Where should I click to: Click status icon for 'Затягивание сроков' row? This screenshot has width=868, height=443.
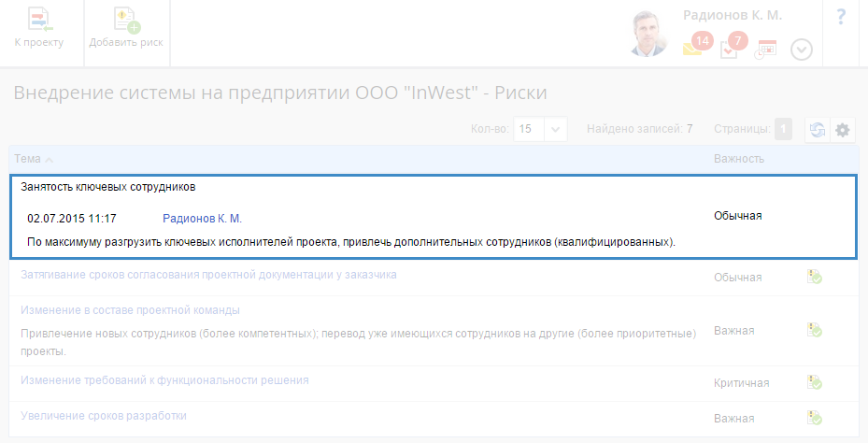click(x=814, y=277)
